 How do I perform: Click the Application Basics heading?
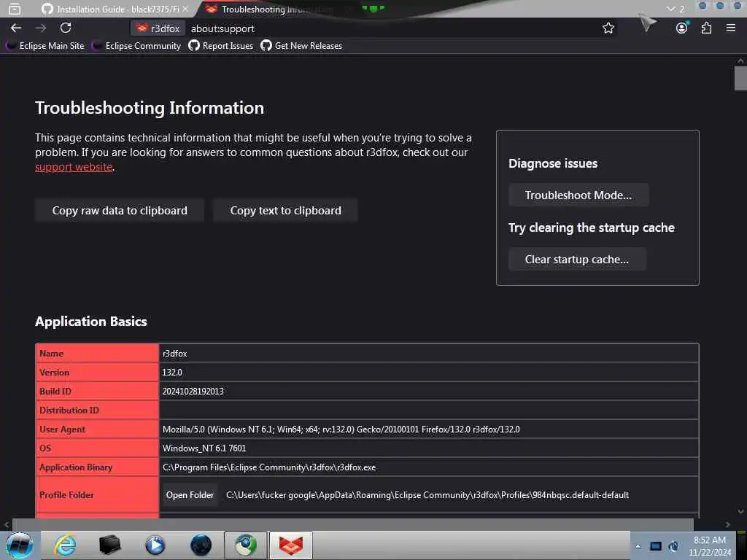tap(91, 322)
